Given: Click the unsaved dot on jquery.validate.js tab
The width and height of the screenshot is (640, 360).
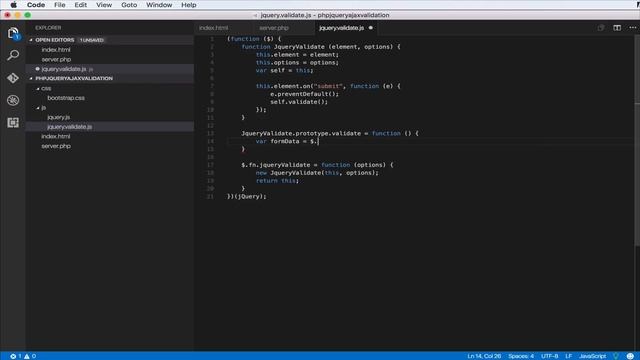Looking at the screenshot, I should point(371,28).
